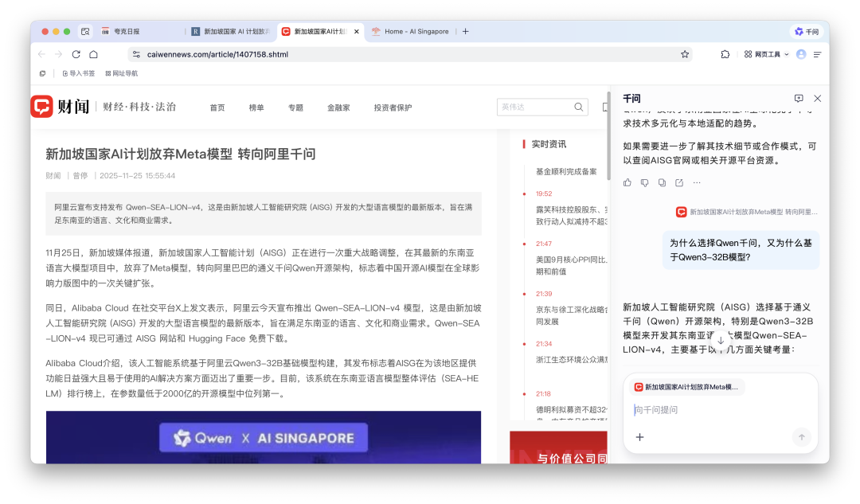860x504 pixels.
Task: Open the 网页工具 dropdown
Action: (x=767, y=54)
